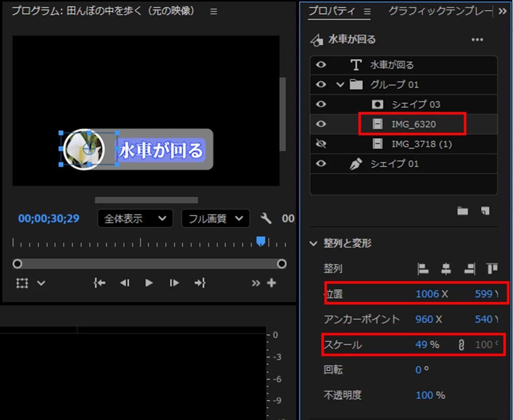Align left using the left-align icon
This screenshot has width=513, height=420.
[x=423, y=269]
